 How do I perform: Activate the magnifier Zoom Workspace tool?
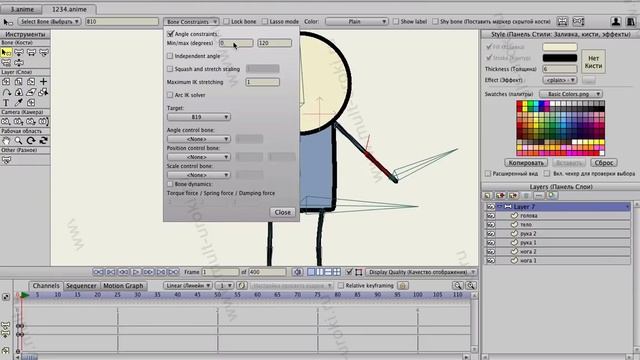click(18, 141)
